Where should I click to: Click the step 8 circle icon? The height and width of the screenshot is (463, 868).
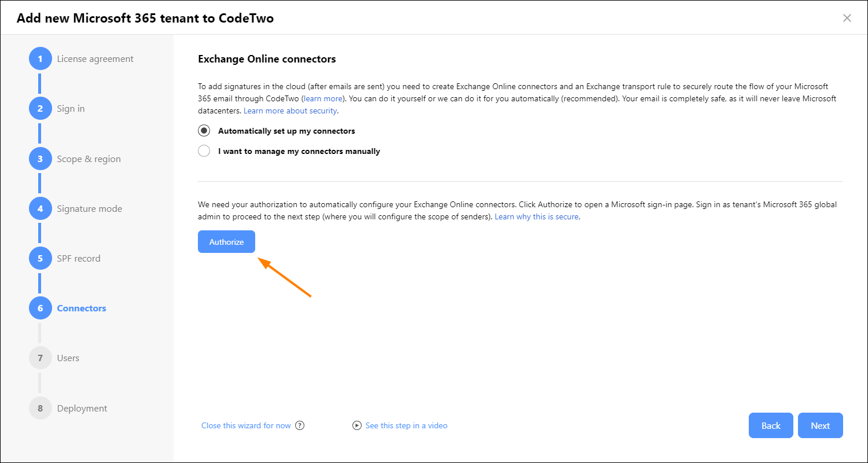tap(40, 408)
